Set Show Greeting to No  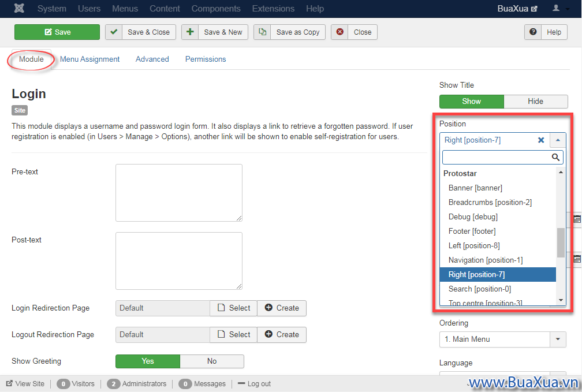212,361
